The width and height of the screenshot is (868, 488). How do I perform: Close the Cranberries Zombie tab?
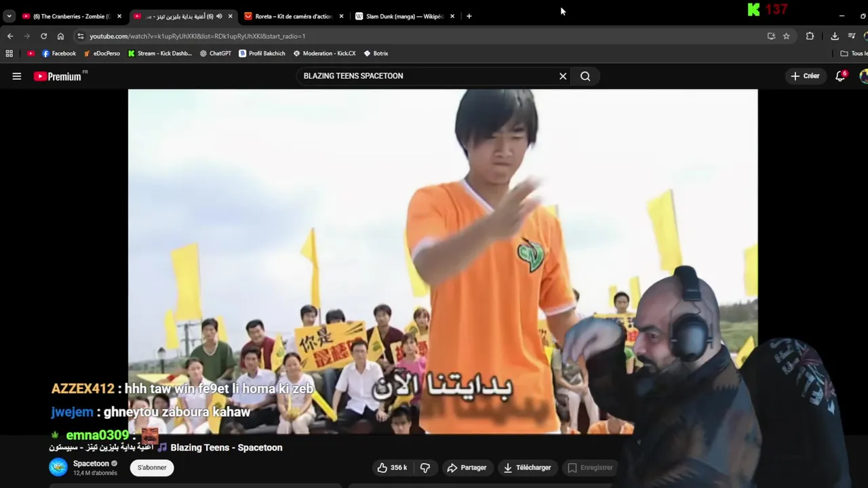pyautogui.click(x=119, y=16)
